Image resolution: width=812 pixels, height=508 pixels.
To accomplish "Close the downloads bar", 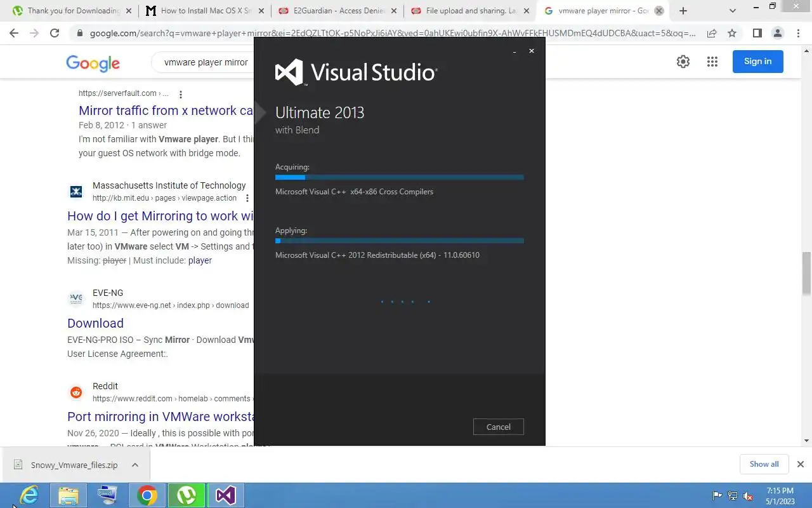I will 801,464.
